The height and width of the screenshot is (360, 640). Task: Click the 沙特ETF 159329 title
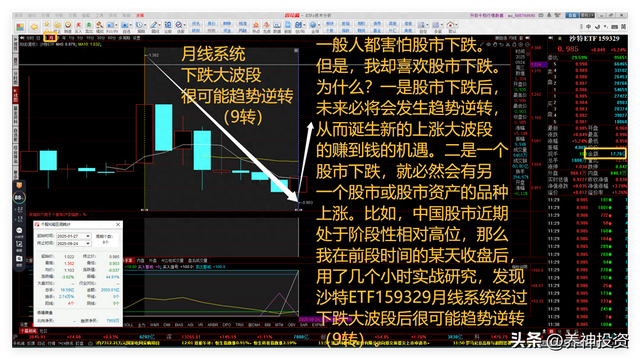pos(594,38)
